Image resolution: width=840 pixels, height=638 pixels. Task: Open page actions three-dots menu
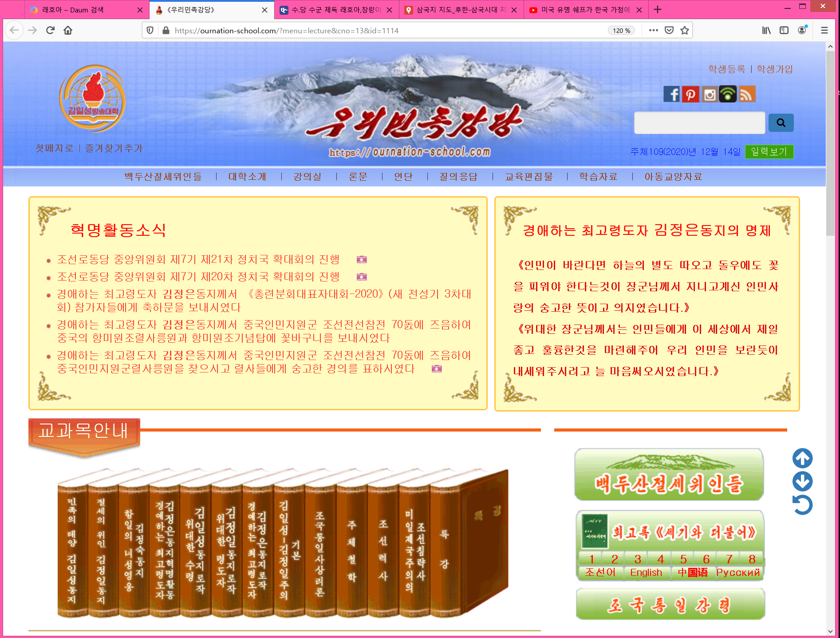tap(653, 30)
